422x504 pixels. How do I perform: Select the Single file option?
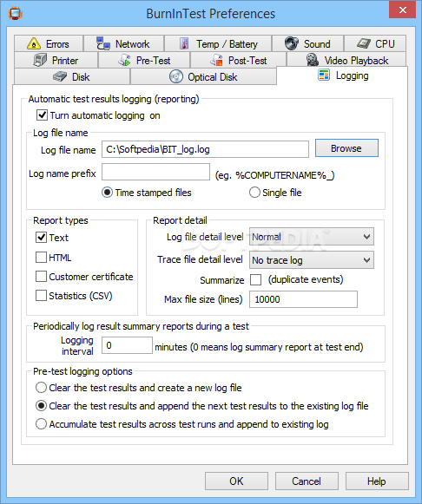pyautogui.click(x=254, y=193)
